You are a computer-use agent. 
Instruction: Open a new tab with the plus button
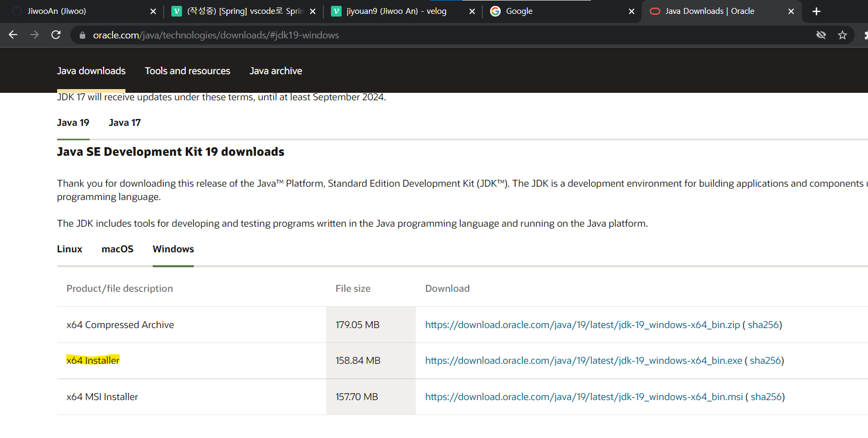point(816,11)
